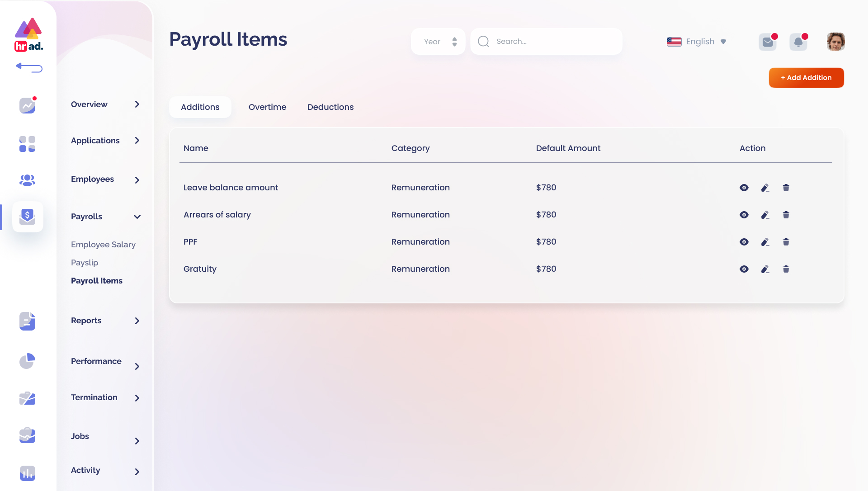868x491 pixels.
Task: Open the Year dropdown selector
Action: [438, 42]
